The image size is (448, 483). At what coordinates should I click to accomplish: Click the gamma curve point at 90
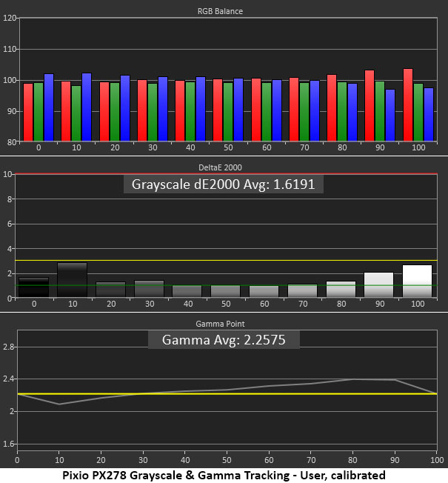(x=395, y=380)
